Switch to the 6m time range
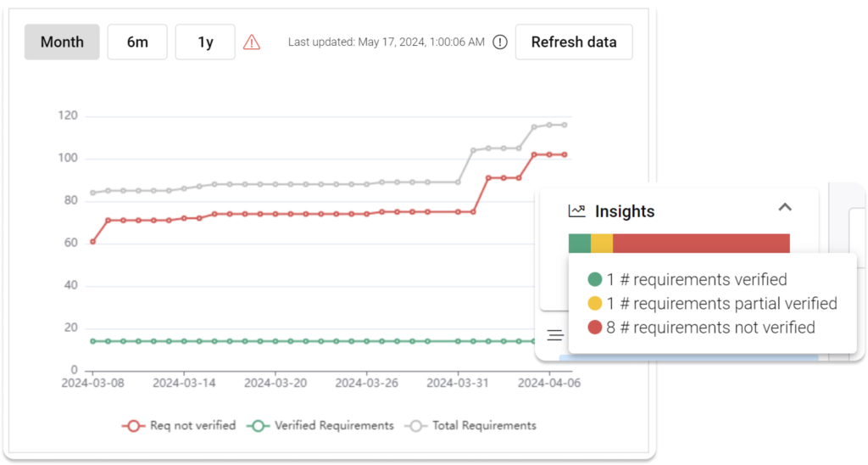Viewport: 868px width, 465px height. coord(137,42)
